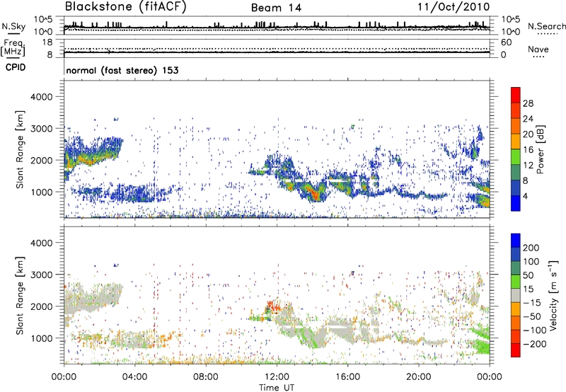Click the "Nave" legend label
566x392 pixels.
[538, 50]
